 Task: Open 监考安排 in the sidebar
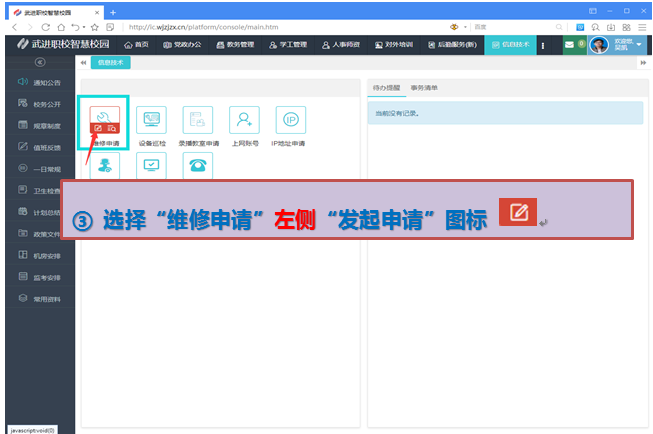pos(40,277)
